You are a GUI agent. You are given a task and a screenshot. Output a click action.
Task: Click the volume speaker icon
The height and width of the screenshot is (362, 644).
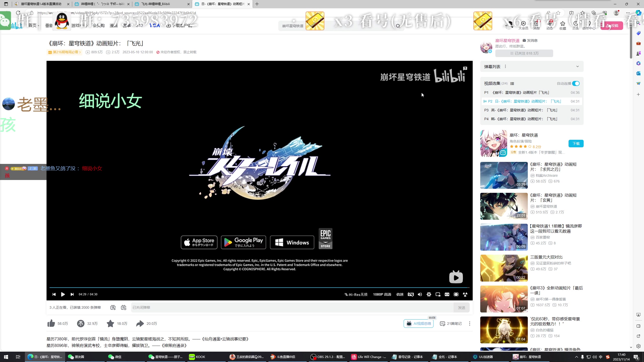(x=420, y=294)
